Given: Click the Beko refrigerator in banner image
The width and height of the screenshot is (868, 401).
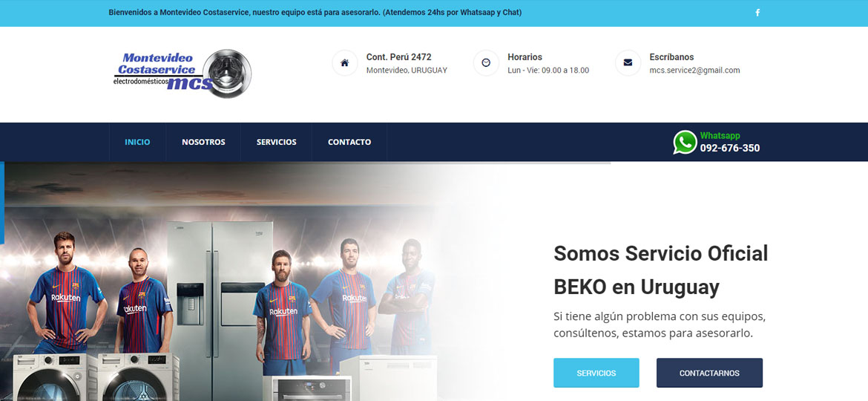Looking at the screenshot, I should 220,288.
